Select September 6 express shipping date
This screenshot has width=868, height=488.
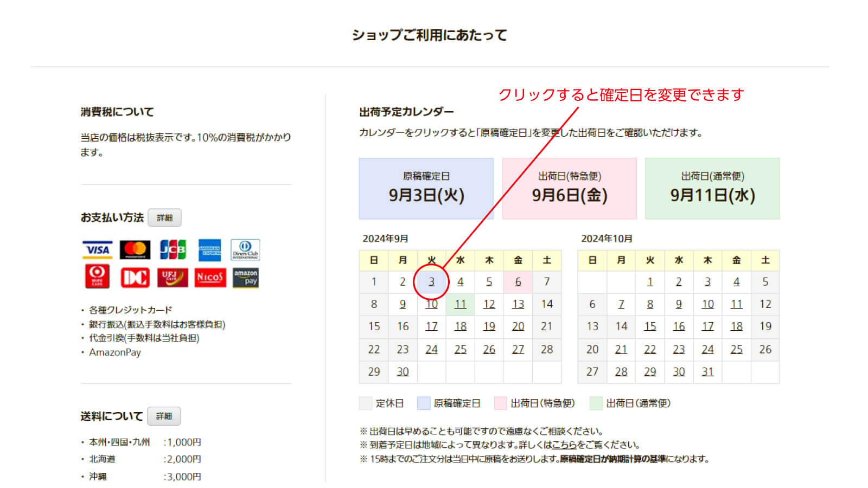click(x=518, y=282)
